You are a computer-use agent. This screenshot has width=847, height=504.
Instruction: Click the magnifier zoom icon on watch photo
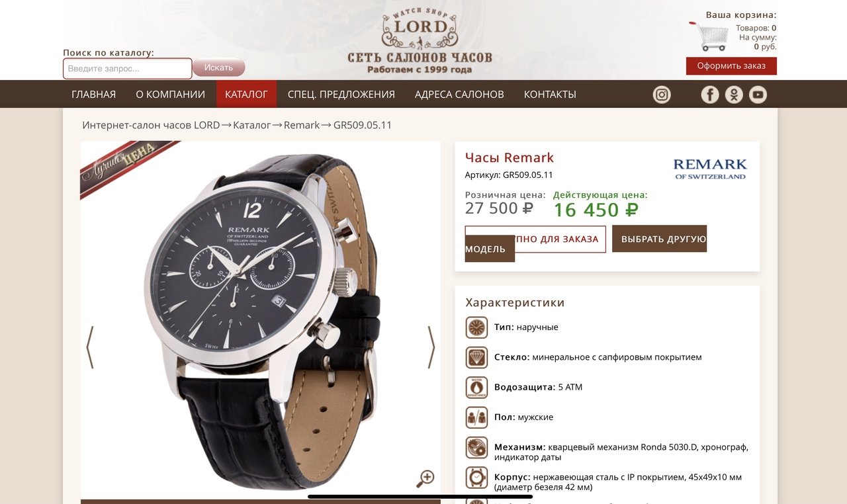[425, 478]
